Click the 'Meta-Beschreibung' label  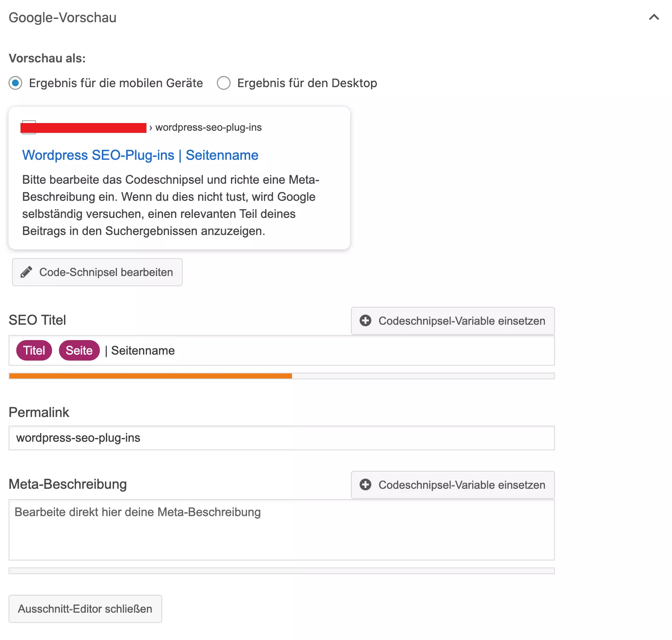pos(68,484)
